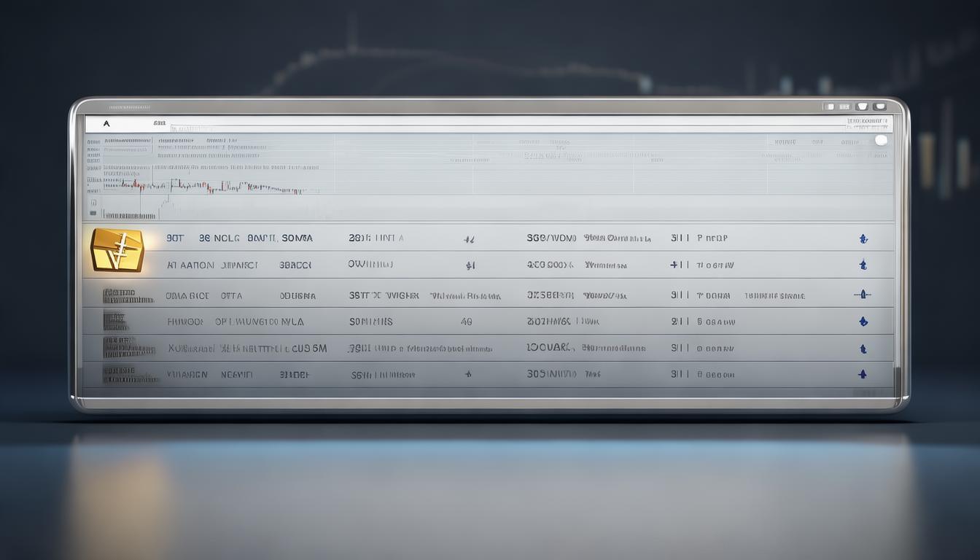Click the small square icon left of the chart's bottom axis
Viewport: 980px width, 560px height.
93,202
